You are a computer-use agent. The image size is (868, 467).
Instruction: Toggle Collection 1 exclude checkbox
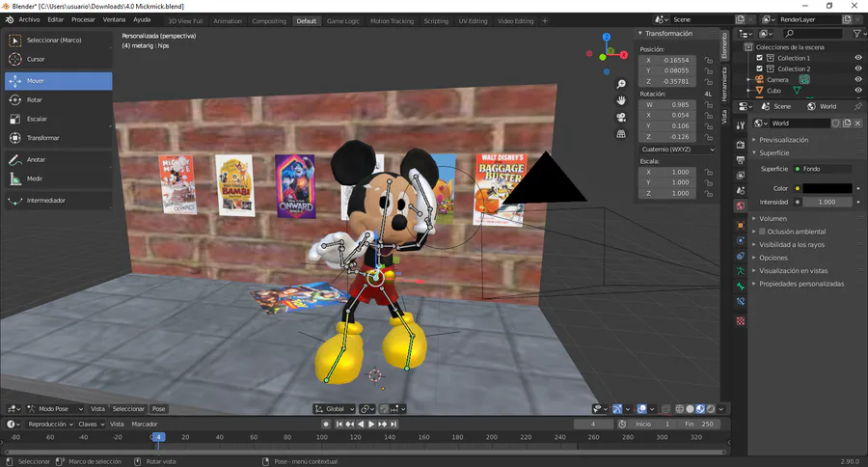760,58
